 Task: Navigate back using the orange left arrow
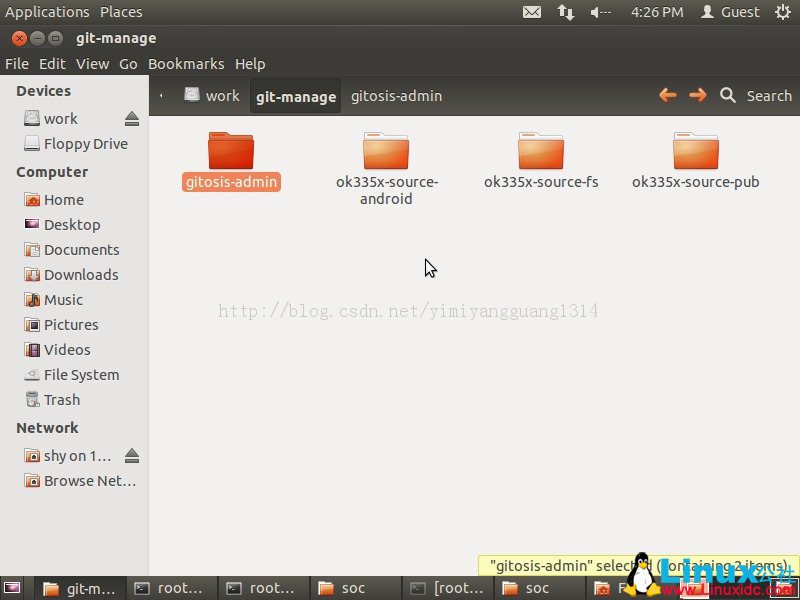[667, 95]
